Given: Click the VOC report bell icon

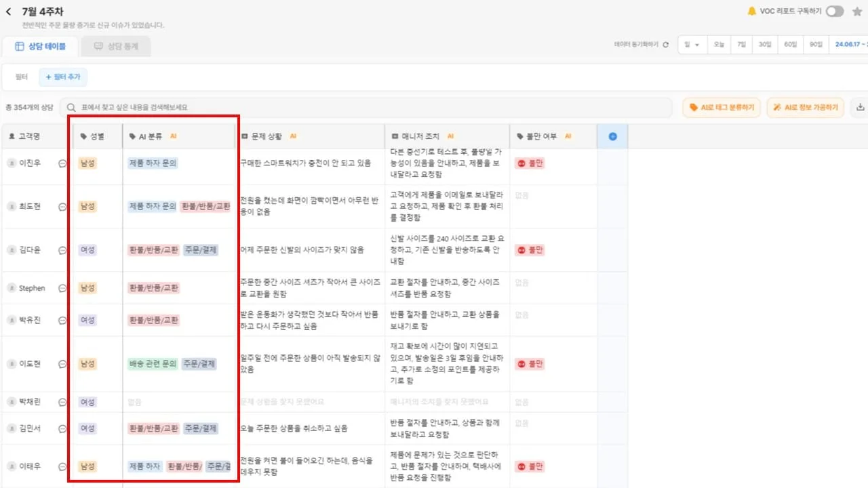Looking at the screenshot, I should [751, 12].
